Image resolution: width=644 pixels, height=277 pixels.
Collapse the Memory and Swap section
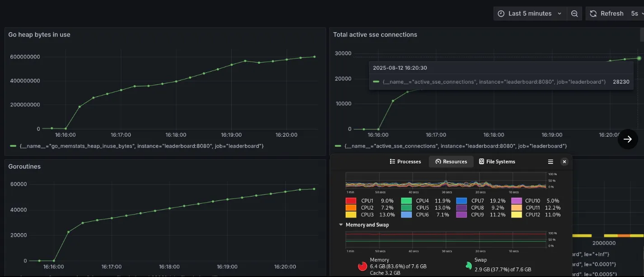[x=341, y=224]
